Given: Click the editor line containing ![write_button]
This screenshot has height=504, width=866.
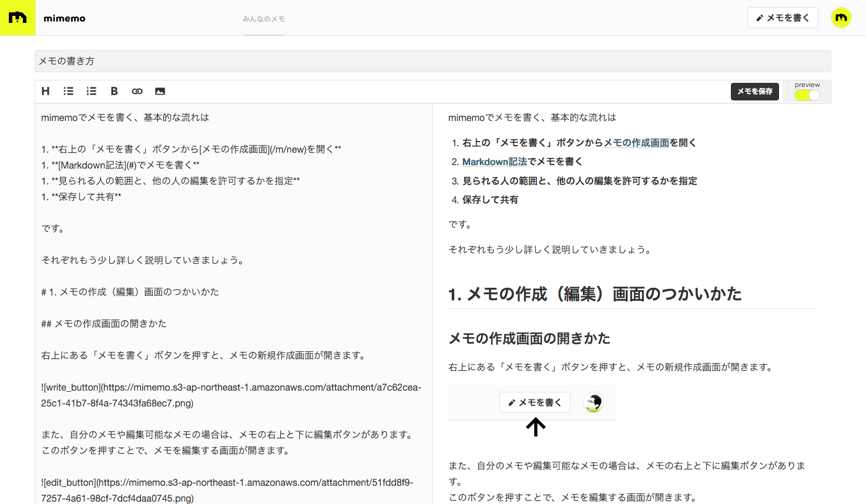Looking at the screenshot, I should coord(231,395).
